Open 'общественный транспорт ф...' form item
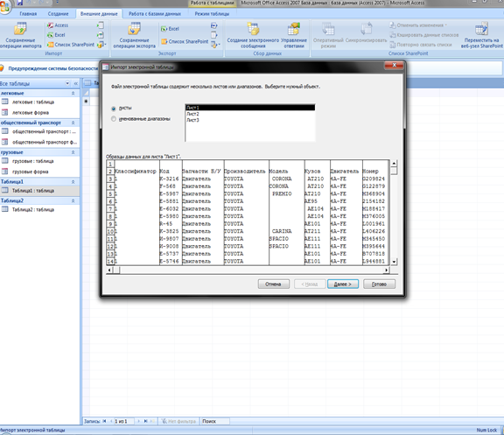 [x=39, y=142]
